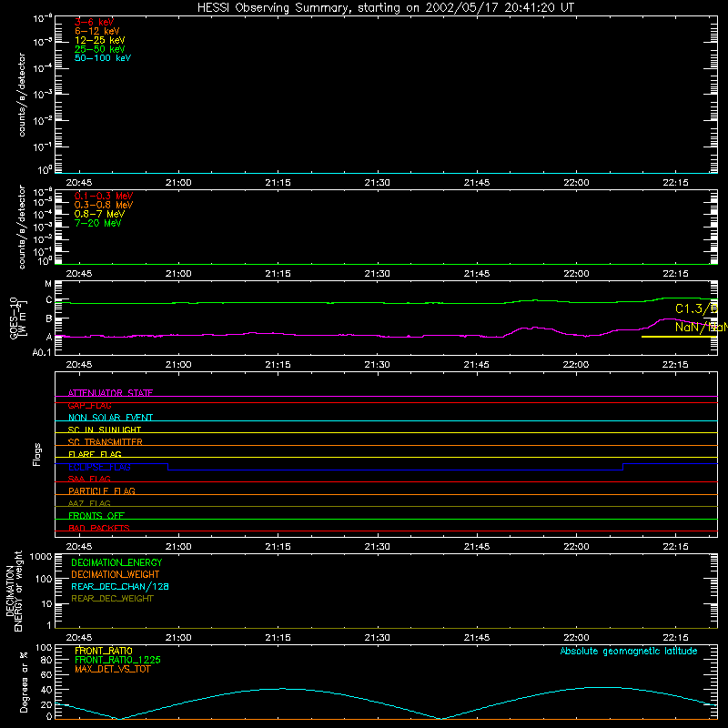Viewport: 728px width, 728px height.
Task: Click the Degrees or % axis label
Action: click(24, 682)
